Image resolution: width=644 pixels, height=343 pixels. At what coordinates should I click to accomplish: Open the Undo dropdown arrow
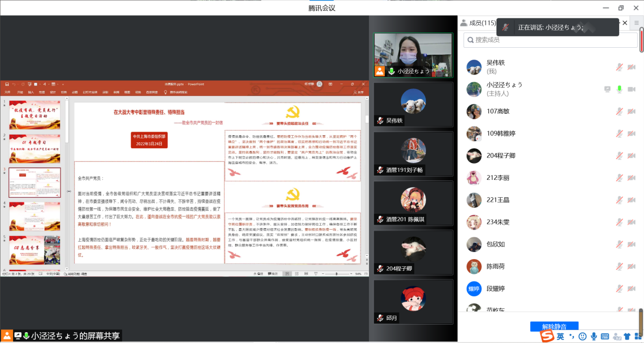click(x=17, y=84)
